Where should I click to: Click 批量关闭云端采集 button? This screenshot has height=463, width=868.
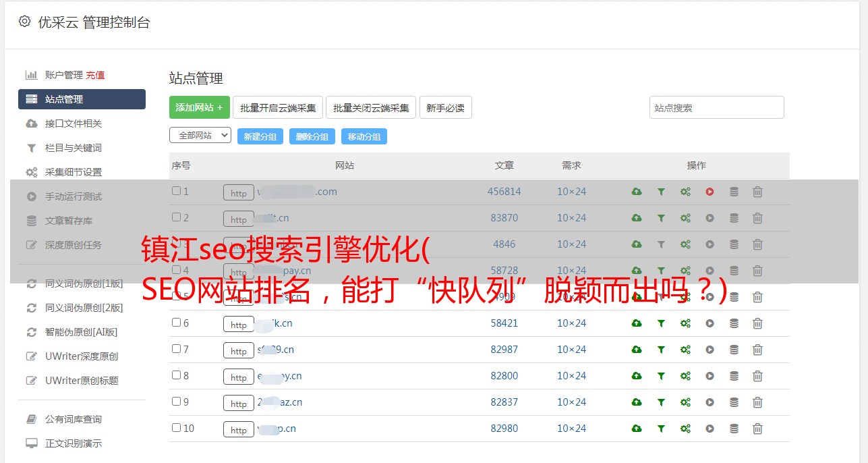pyautogui.click(x=371, y=107)
